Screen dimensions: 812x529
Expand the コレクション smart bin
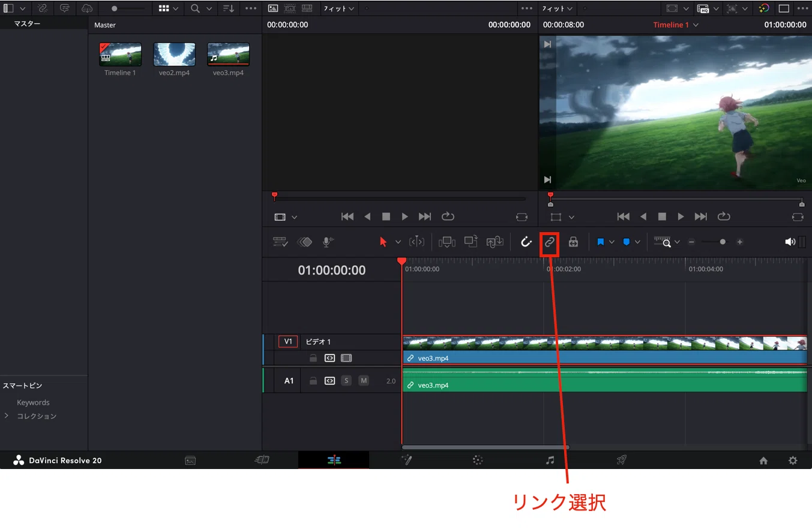tap(7, 416)
